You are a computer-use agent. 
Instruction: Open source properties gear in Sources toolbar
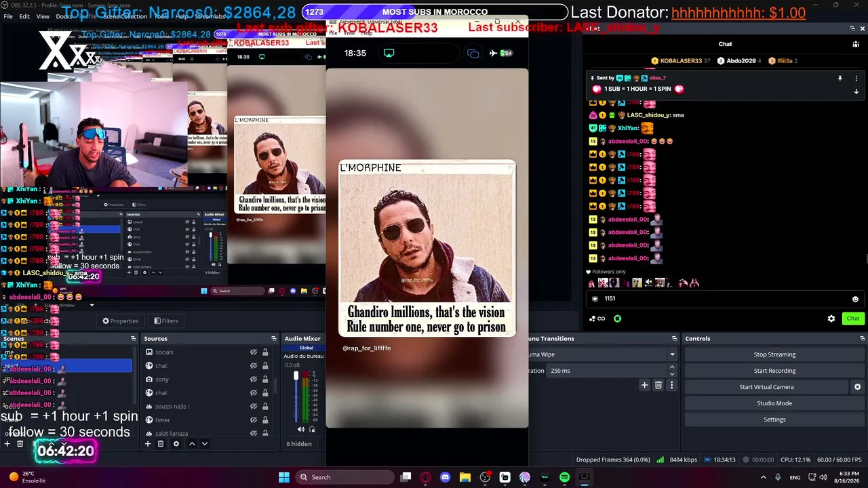(x=176, y=444)
